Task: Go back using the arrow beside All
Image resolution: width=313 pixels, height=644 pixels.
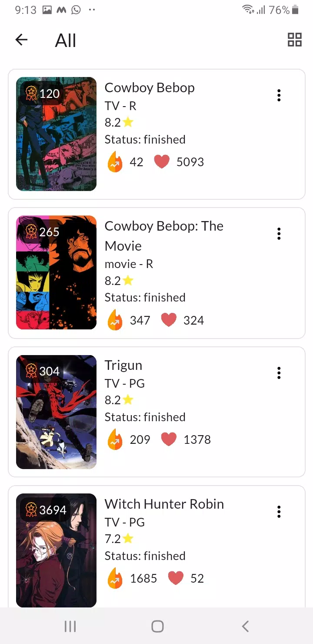Action: pyautogui.click(x=21, y=40)
